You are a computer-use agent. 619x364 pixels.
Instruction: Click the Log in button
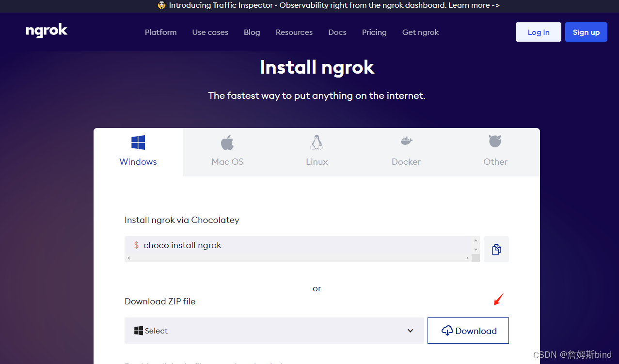pyautogui.click(x=538, y=32)
